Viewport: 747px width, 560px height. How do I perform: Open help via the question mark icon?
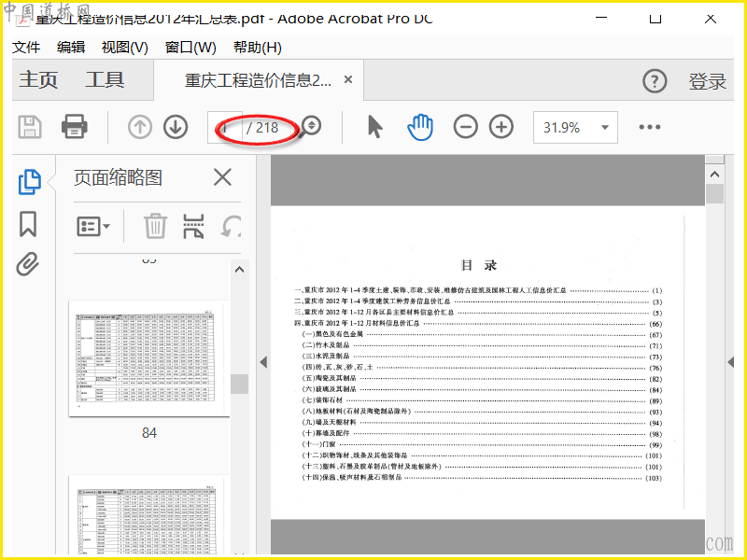[x=655, y=81]
